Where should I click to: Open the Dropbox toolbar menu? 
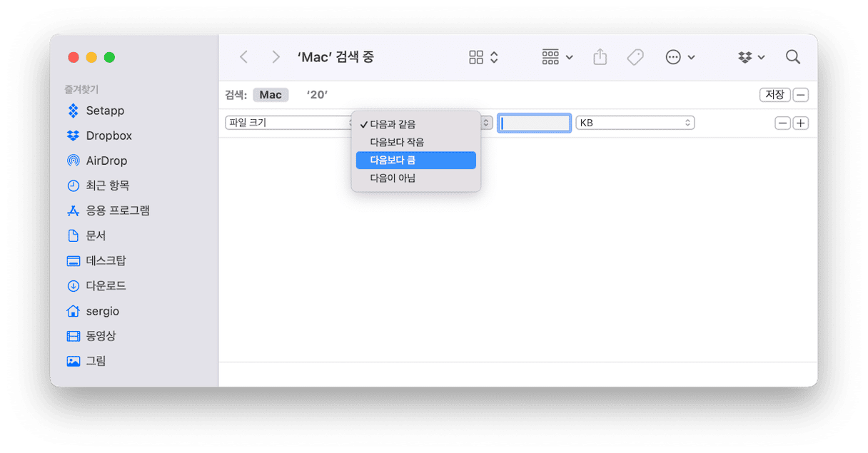pyautogui.click(x=751, y=57)
